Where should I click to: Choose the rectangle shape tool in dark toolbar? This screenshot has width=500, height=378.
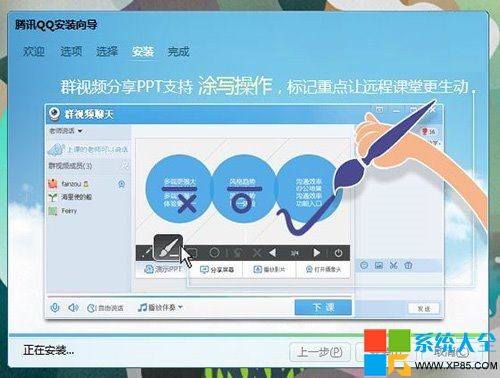pyautogui.click(x=192, y=253)
